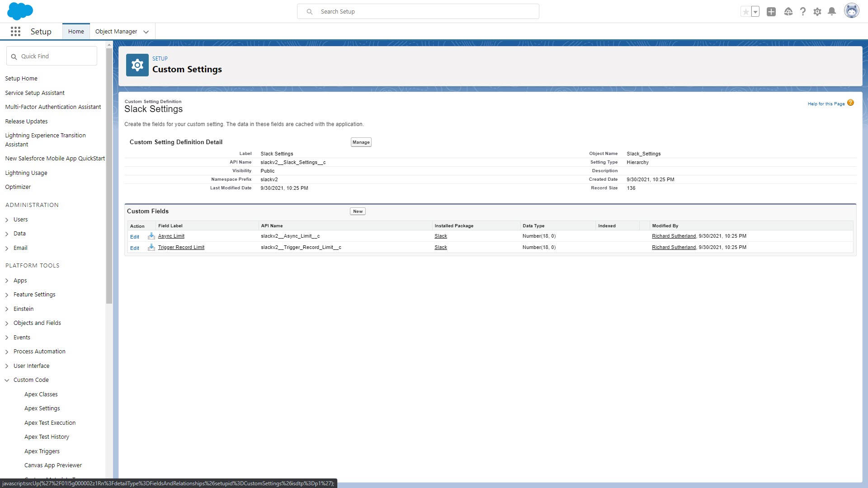
Task: Expand the Process Automation section
Action: (7, 352)
